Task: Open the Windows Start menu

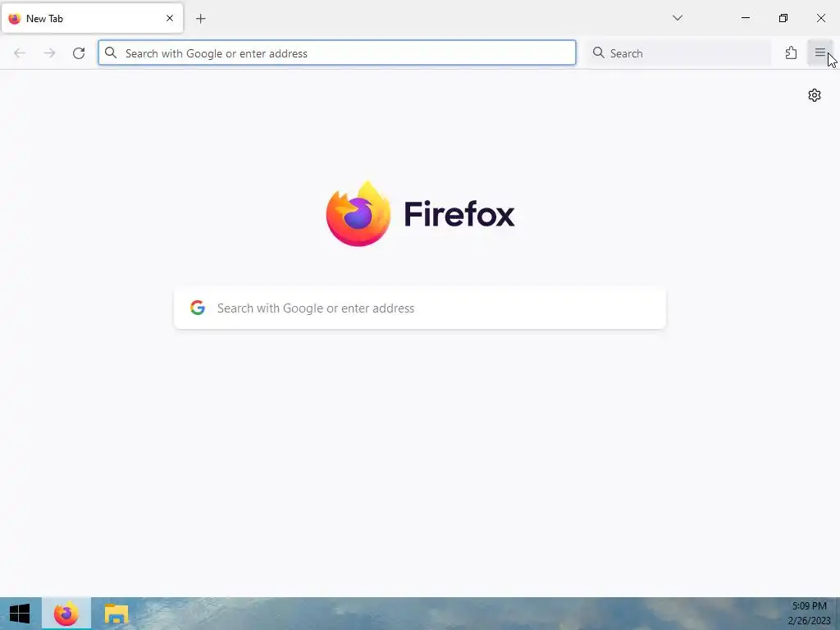Action: point(20,614)
